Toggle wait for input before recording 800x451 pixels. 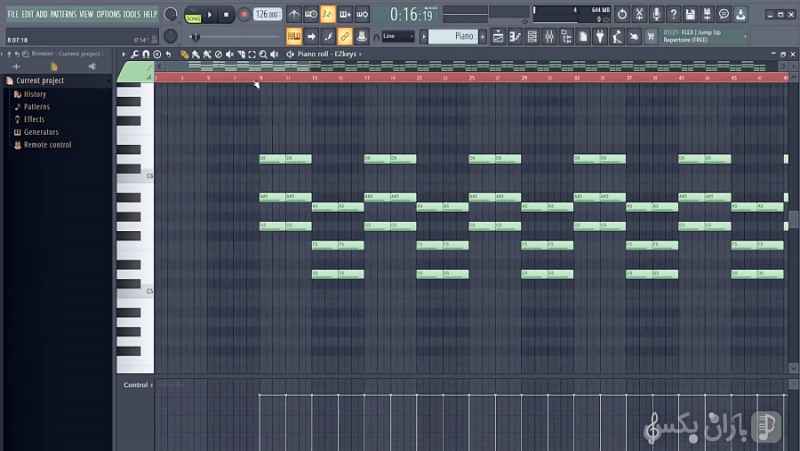tap(311, 14)
